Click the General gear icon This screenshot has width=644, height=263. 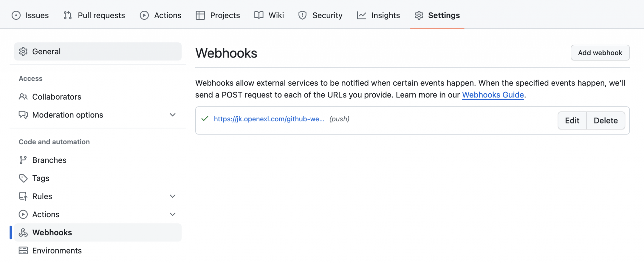[x=23, y=52]
